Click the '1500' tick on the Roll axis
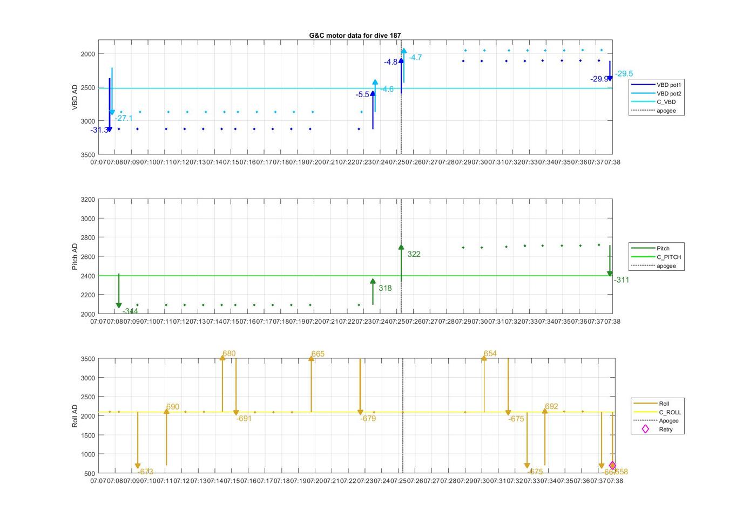This screenshot has width=756, height=532. (87, 435)
